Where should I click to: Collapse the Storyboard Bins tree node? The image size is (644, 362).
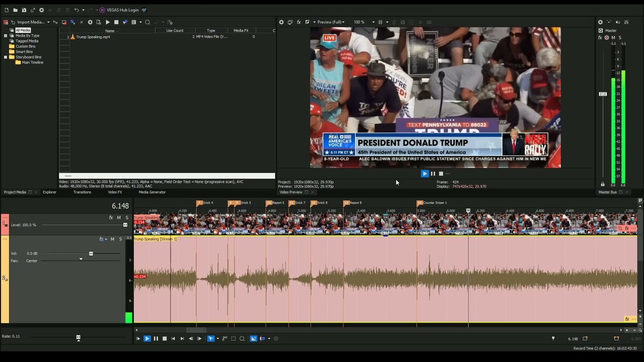click(6, 57)
